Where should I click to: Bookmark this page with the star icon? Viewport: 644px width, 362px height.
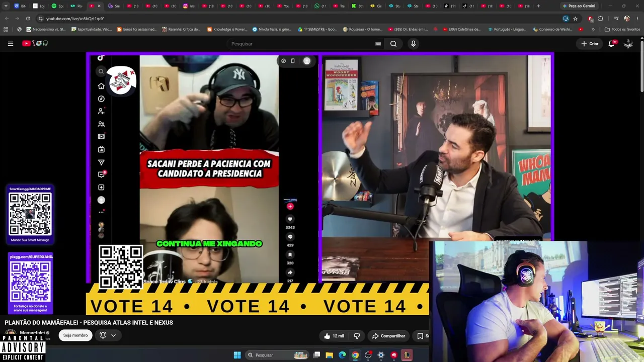coord(575,19)
